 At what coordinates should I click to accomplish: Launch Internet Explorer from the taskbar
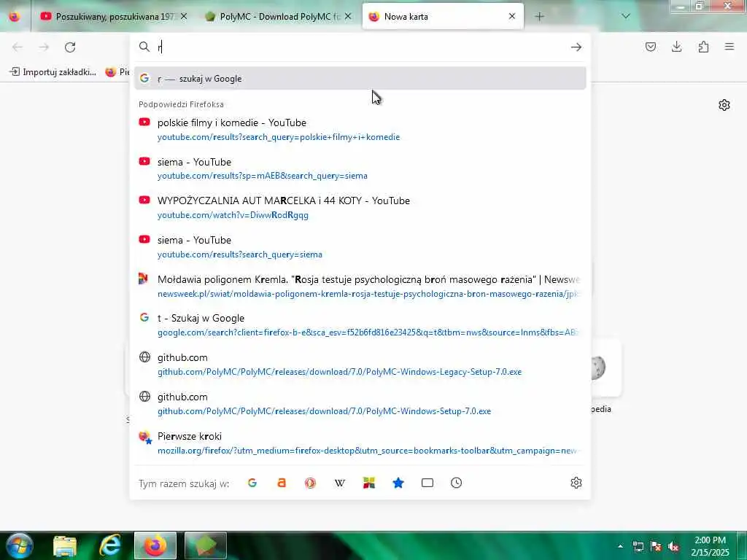click(109, 545)
